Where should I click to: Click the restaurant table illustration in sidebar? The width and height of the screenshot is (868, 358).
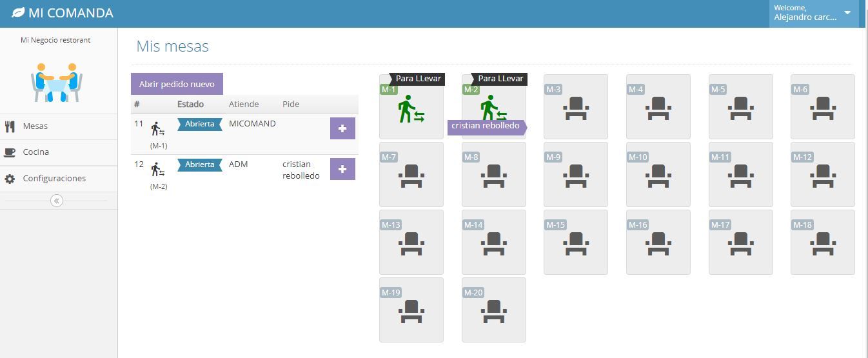(x=57, y=82)
